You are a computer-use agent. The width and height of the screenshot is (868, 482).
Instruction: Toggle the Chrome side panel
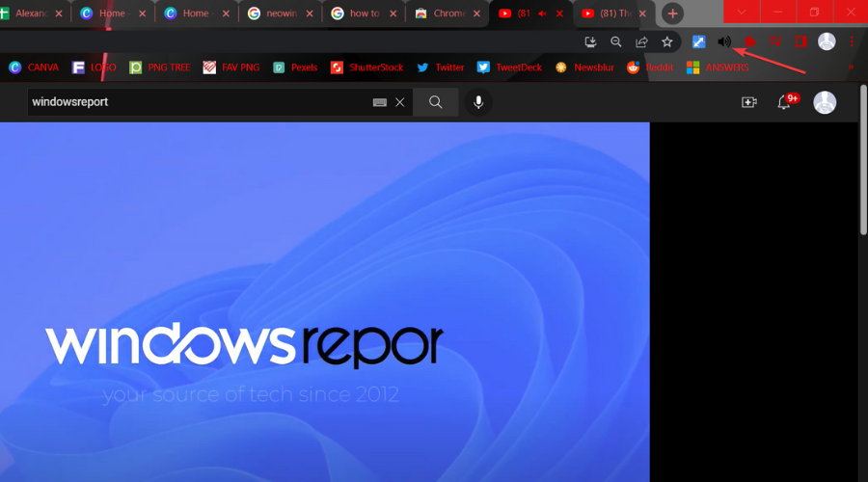(800, 42)
